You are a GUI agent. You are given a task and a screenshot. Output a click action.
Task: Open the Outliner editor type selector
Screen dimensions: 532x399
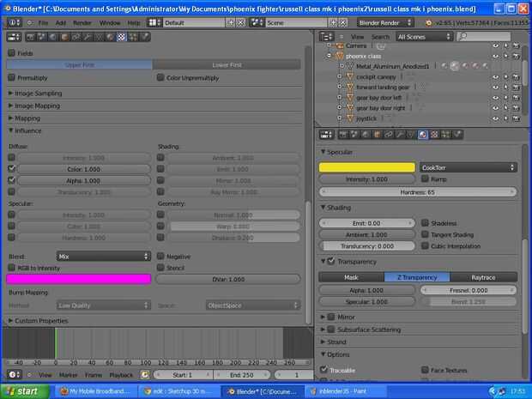click(327, 37)
